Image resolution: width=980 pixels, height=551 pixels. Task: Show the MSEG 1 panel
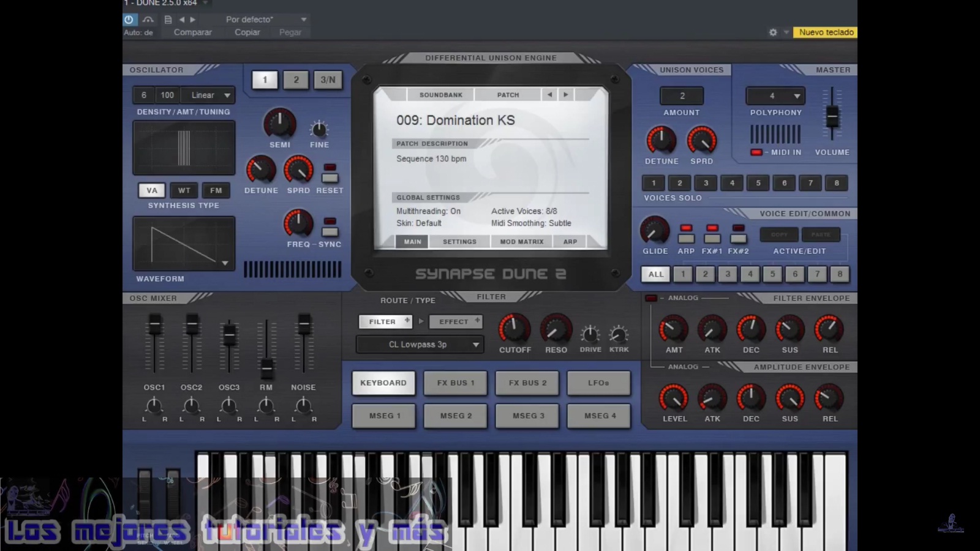385,416
